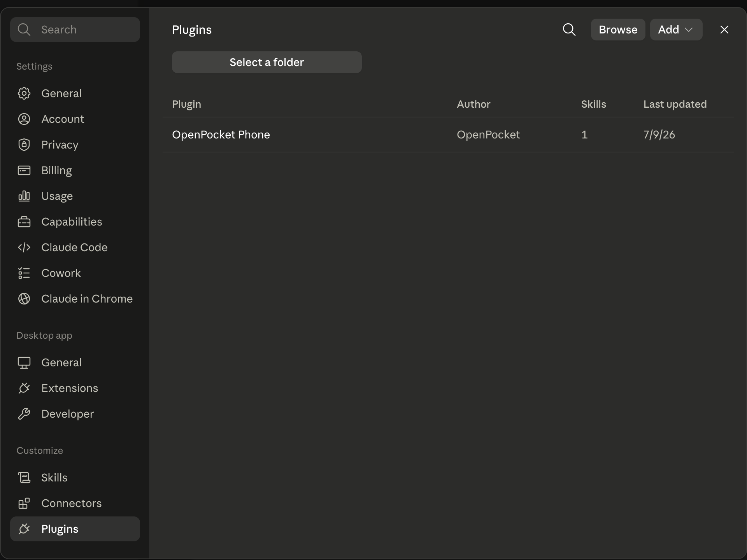This screenshot has height=560, width=747.
Task: Open the Connectors page
Action: (x=75, y=503)
